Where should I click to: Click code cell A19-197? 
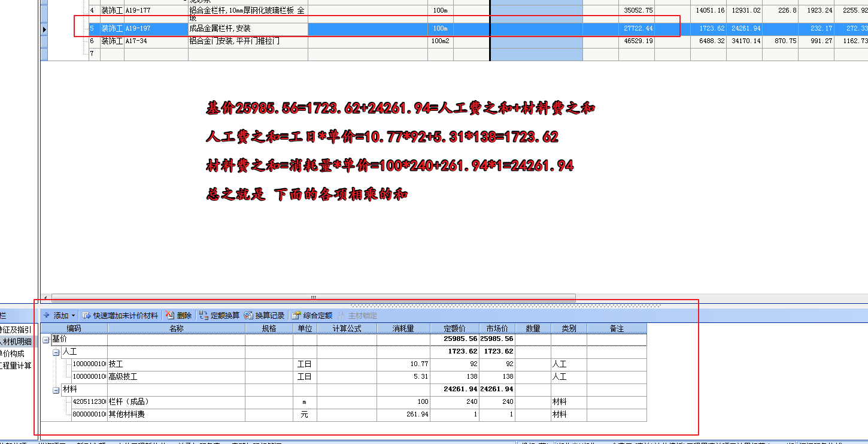(156, 29)
